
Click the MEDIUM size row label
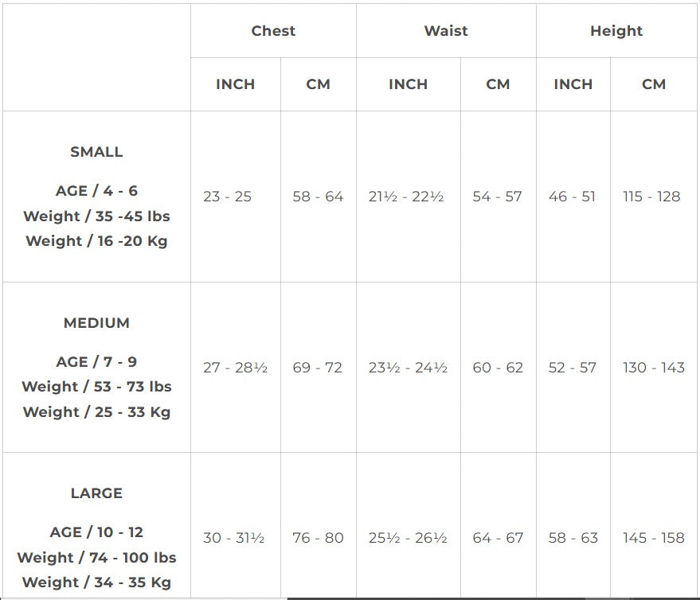96,323
